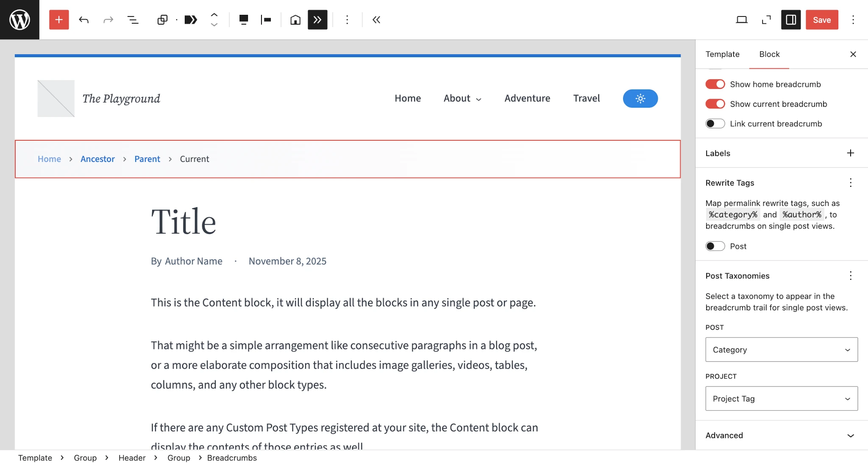Open the Project Tag dropdown
This screenshot has height=465, width=868.
pyautogui.click(x=780, y=398)
